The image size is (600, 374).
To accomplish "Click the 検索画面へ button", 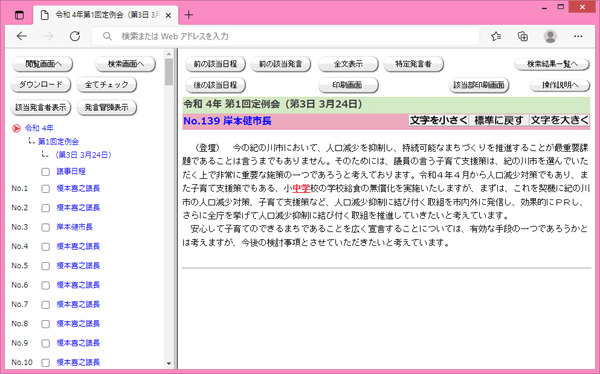I will pos(126,64).
